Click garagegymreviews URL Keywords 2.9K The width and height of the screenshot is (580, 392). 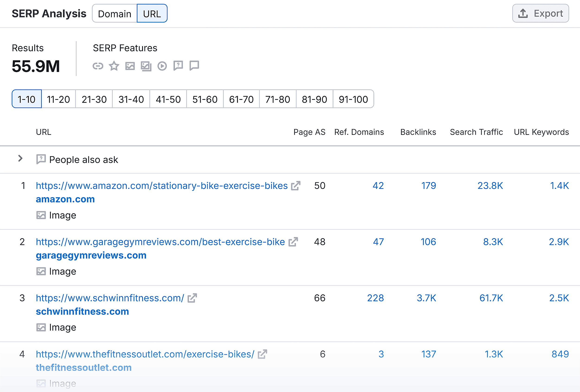point(559,242)
